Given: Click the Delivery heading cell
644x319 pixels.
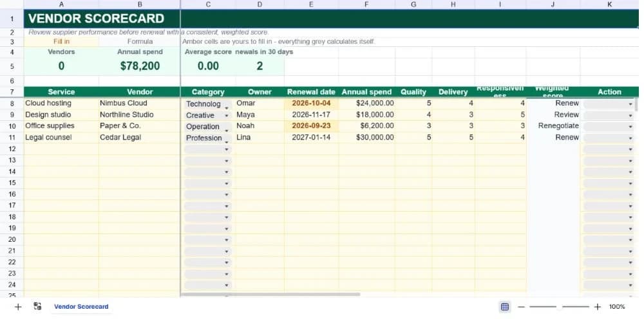Looking at the screenshot, I should tap(453, 92).
